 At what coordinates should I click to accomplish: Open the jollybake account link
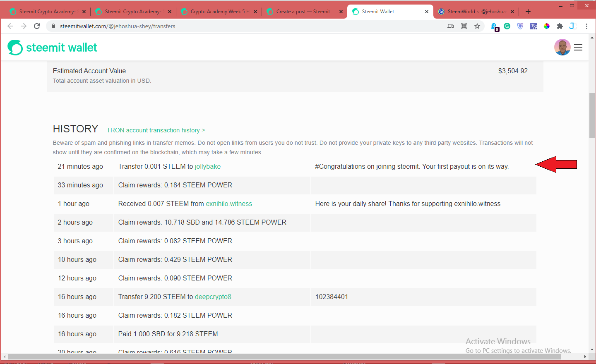click(208, 166)
